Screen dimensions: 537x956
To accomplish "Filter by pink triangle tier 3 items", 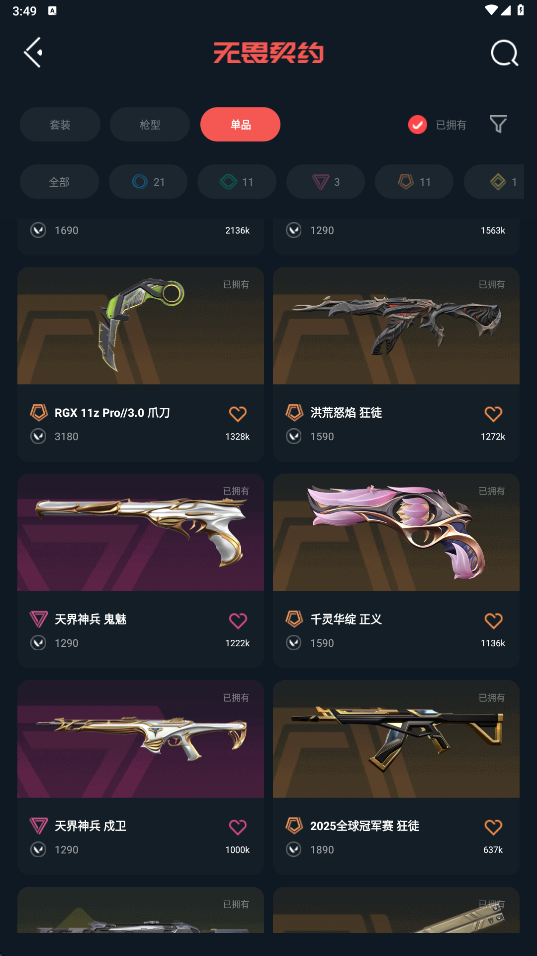I will pos(325,182).
